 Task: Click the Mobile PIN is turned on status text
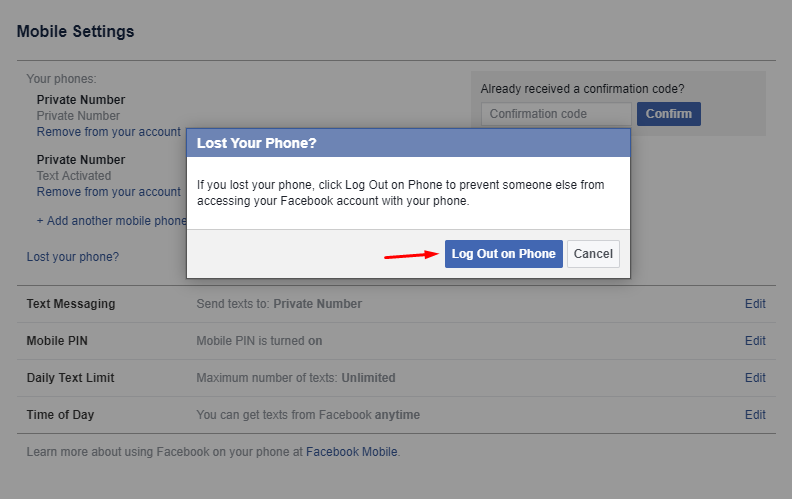(259, 340)
